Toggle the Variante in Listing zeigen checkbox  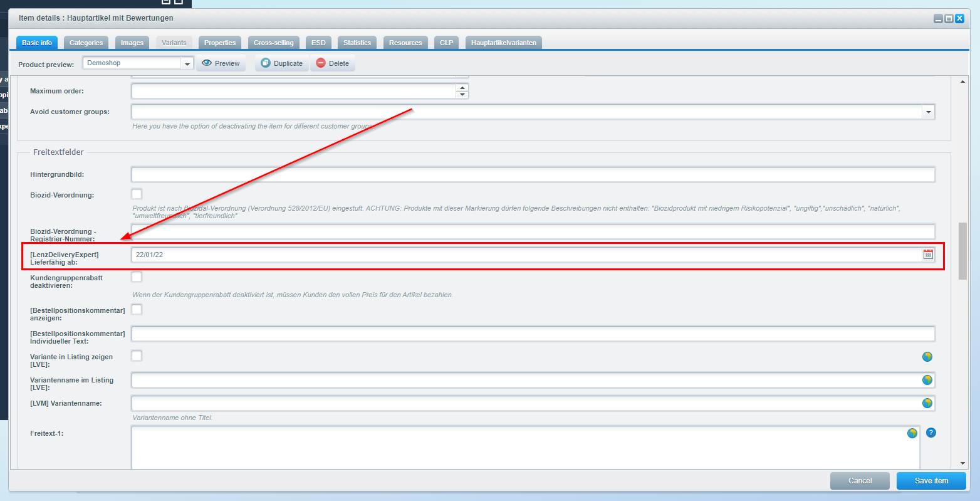tap(137, 356)
